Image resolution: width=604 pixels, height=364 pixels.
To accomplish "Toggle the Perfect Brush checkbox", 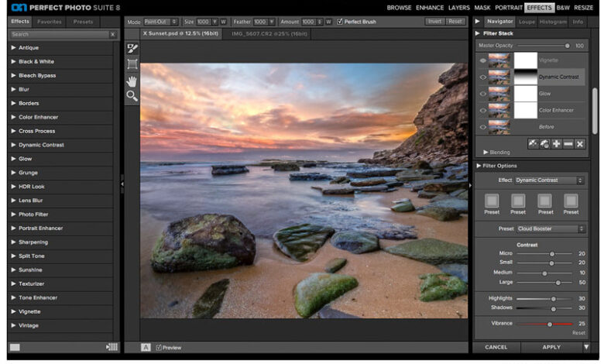I will (340, 22).
